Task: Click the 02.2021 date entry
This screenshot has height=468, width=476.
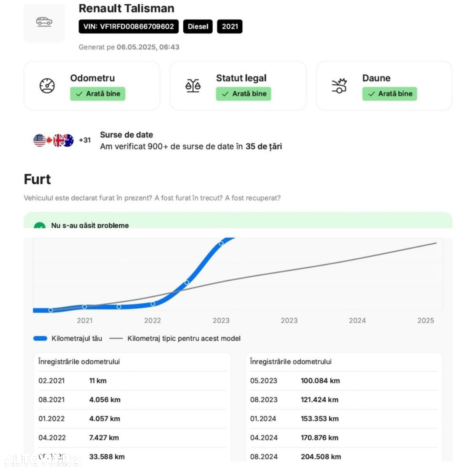Action: [x=52, y=381]
